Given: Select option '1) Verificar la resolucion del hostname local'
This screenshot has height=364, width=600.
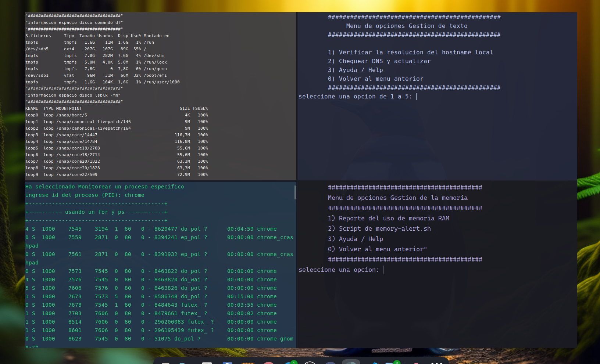Looking at the screenshot, I should [410, 53].
